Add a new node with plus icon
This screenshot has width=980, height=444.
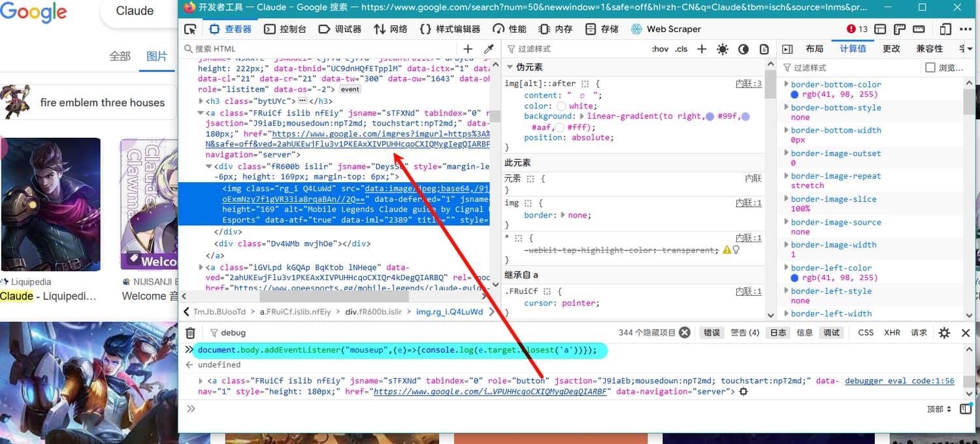[x=468, y=49]
